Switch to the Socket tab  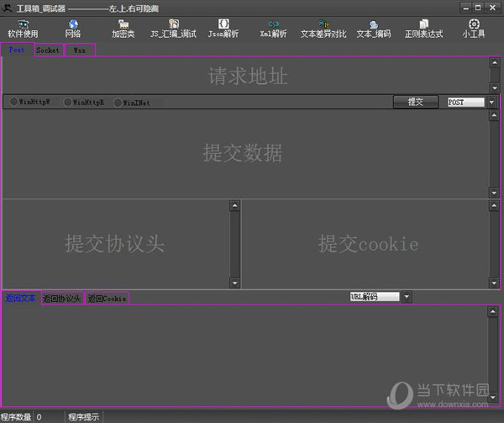[x=48, y=50]
